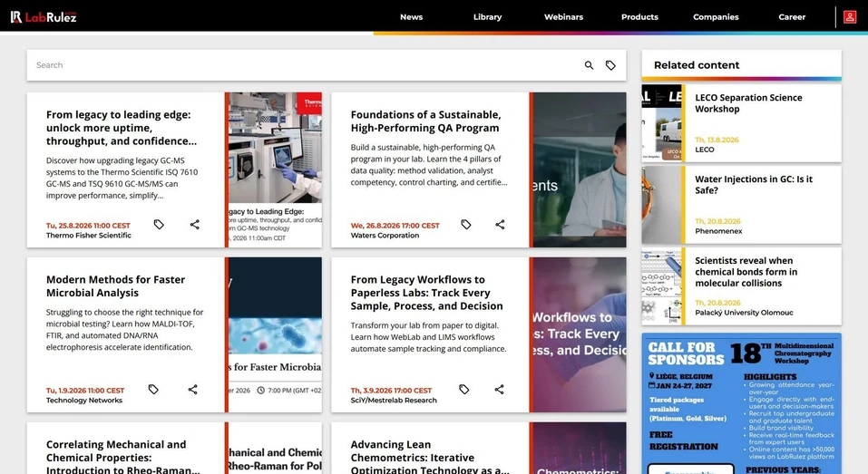Click 'Phenomenex' under Water Injections item
Viewport: 868px width, 474px height.
point(718,231)
